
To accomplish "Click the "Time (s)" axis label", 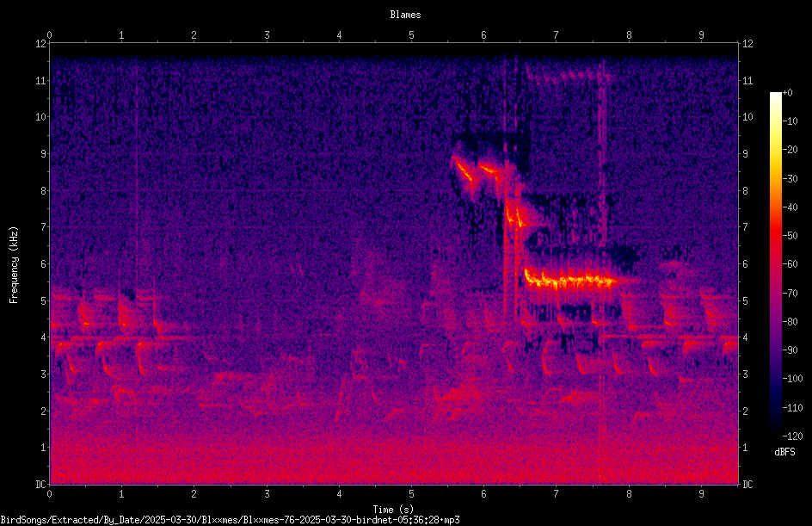I will (x=393, y=510).
